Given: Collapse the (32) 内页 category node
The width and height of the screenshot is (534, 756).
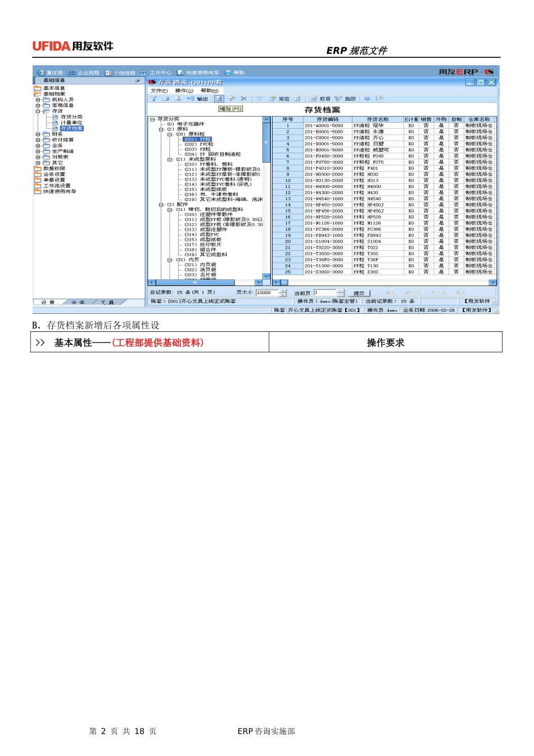Looking at the screenshot, I should (170, 260).
